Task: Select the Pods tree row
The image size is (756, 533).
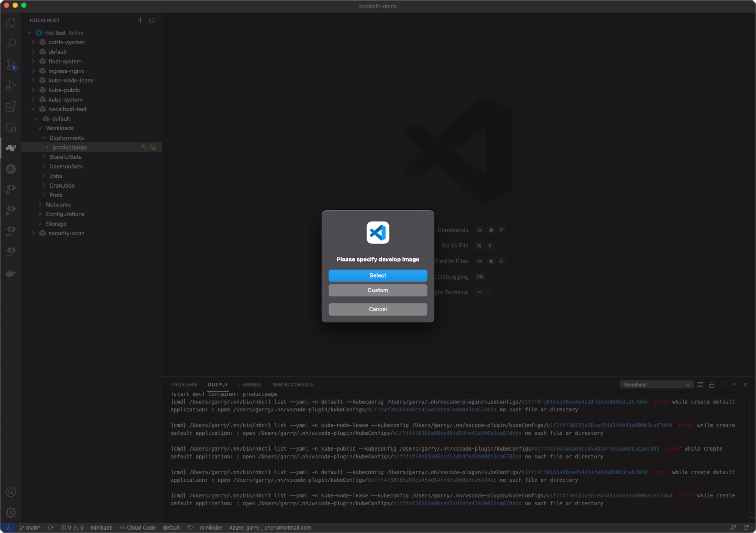Action: tap(92, 195)
